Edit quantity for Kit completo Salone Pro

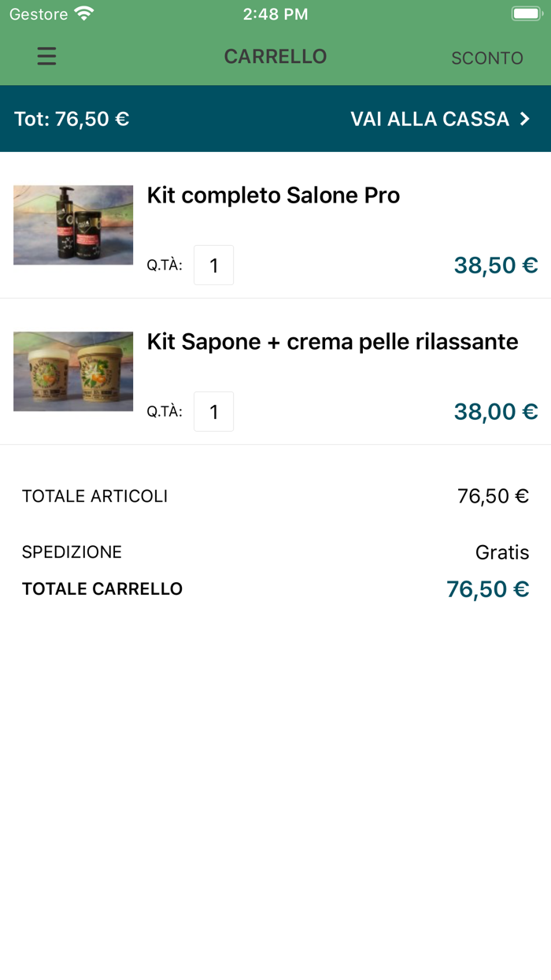tap(213, 265)
